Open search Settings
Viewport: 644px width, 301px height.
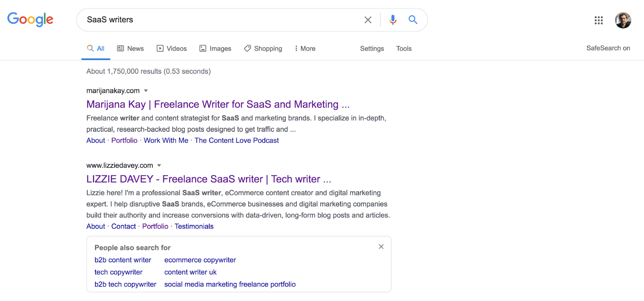[372, 48]
